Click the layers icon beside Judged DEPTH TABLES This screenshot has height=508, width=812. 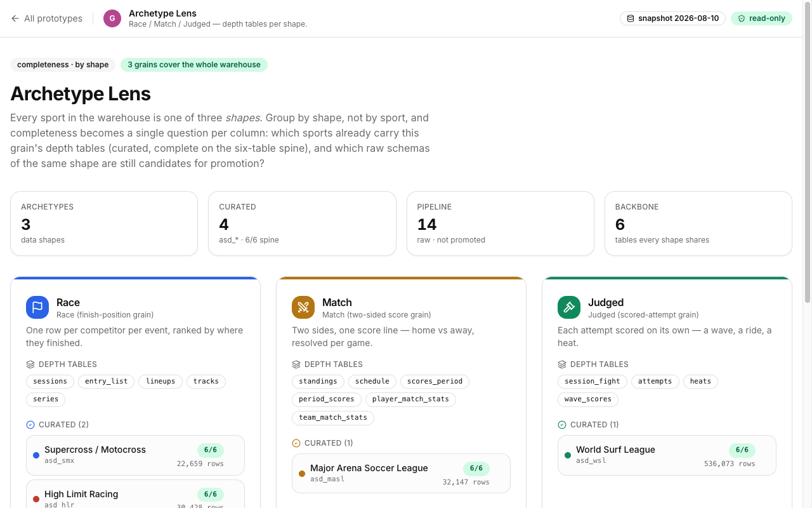(x=562, y=364)
